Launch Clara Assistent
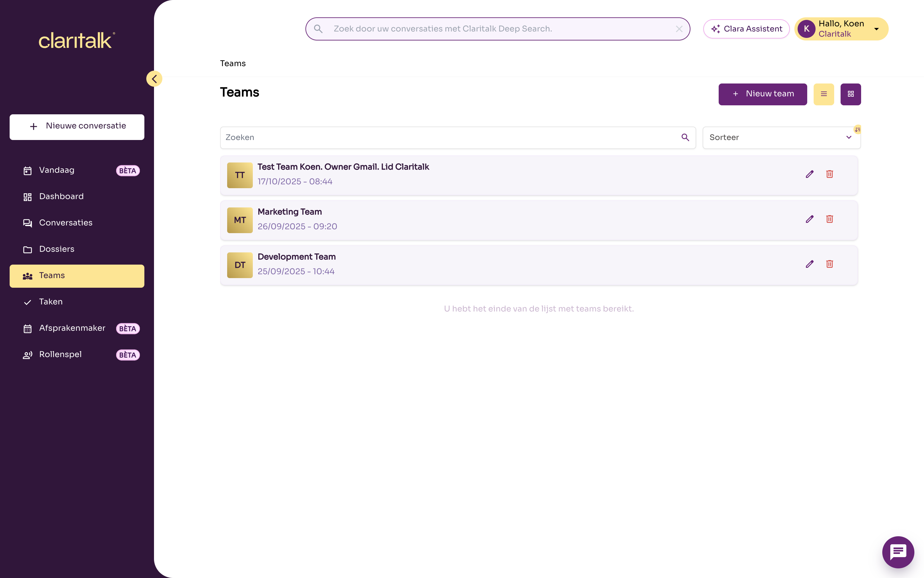Viewport: 924px width, 578px height. (746, 29)
